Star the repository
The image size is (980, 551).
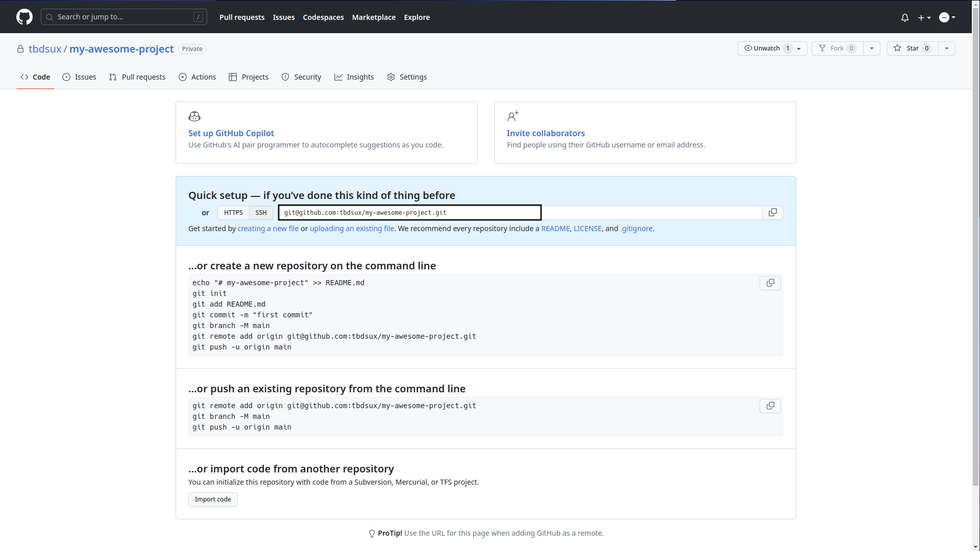(913, 48)
